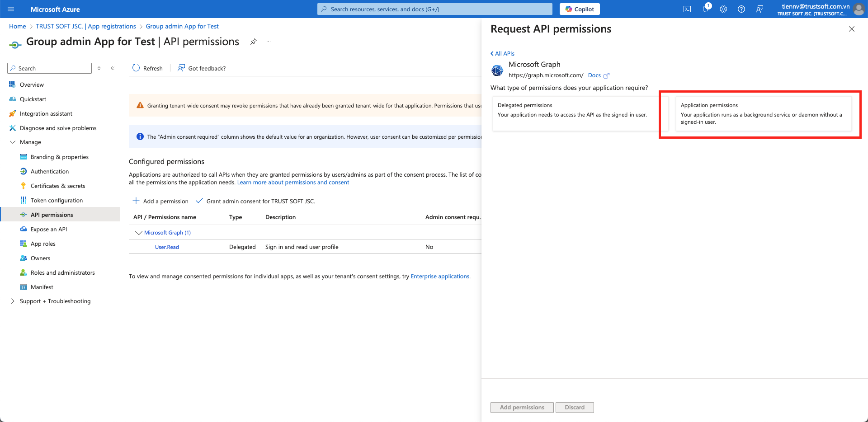Collapse the Microsoft Graph (1) permissions group

(138, 233)
